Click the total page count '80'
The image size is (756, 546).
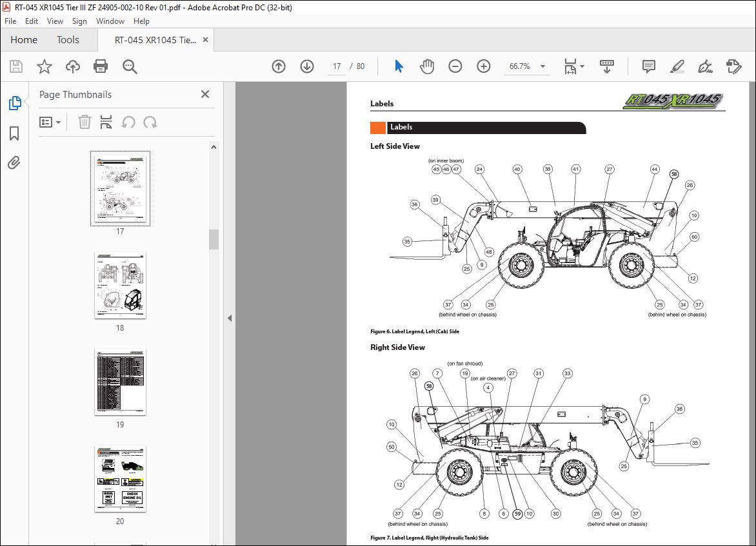[361, 66]
